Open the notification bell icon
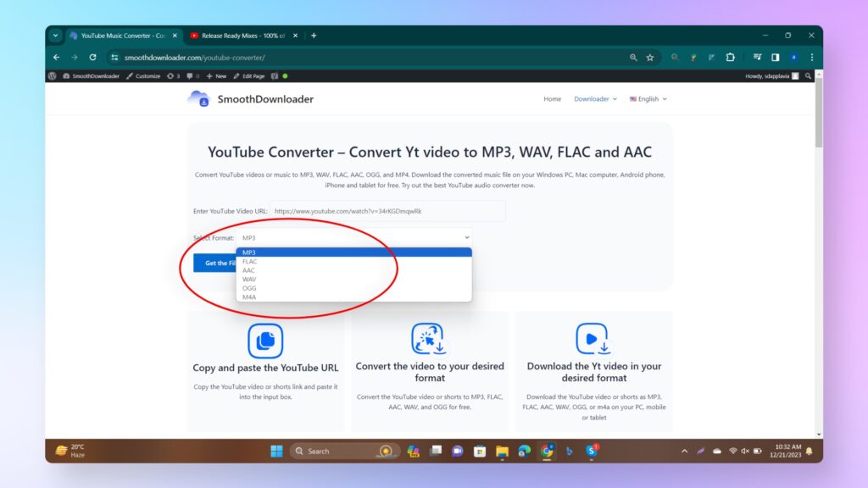This screenshot has width=868, height=488. 810,451
